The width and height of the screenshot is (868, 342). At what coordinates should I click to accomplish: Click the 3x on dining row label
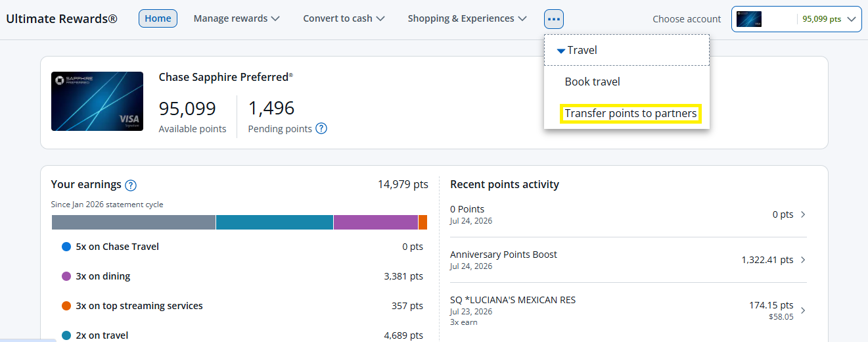click(103, 276)
